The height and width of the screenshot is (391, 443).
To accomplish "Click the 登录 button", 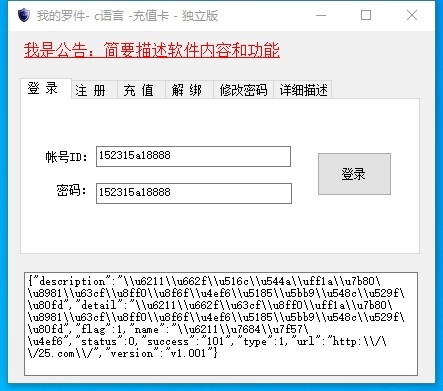I will (x=354, y=174).
